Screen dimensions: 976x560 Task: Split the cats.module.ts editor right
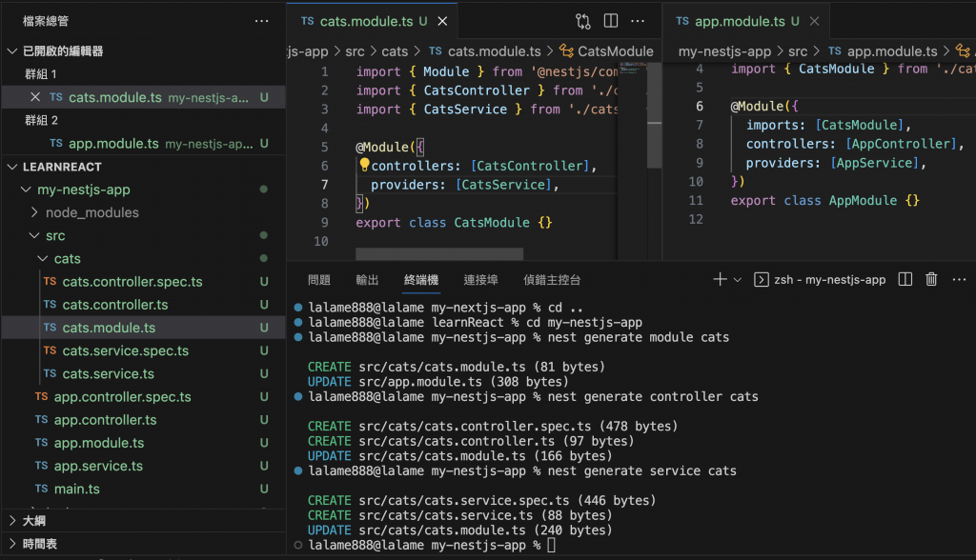[611, 21]
